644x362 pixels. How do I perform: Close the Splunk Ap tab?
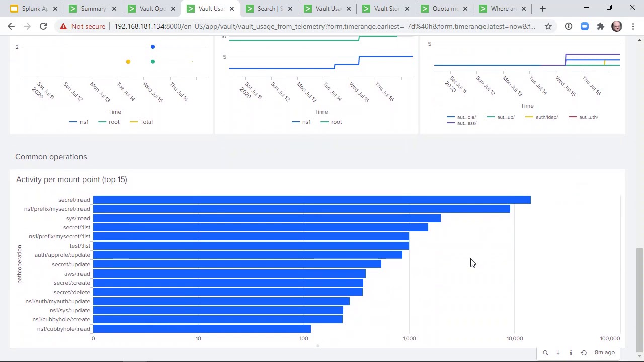(55, 9)
